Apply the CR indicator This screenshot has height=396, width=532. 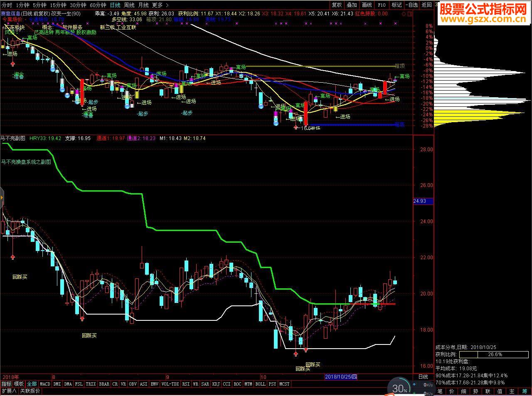click(115, 384)
